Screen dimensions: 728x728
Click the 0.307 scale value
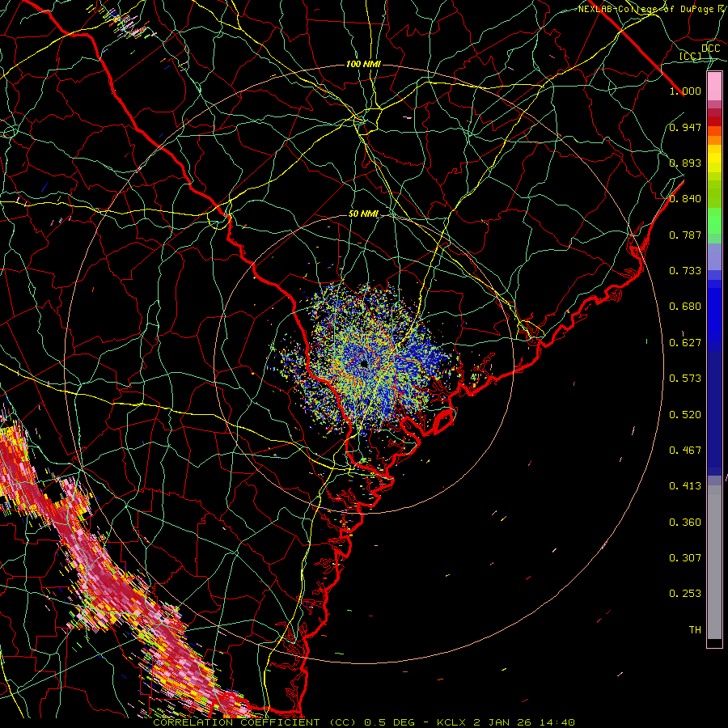[x=685, y=557]
